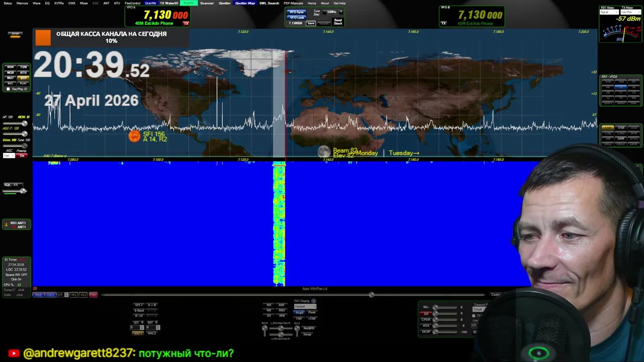Viewport: 644px width, 362px height.
Task: Open the AGC Fast dropdown
Action: 9,155
